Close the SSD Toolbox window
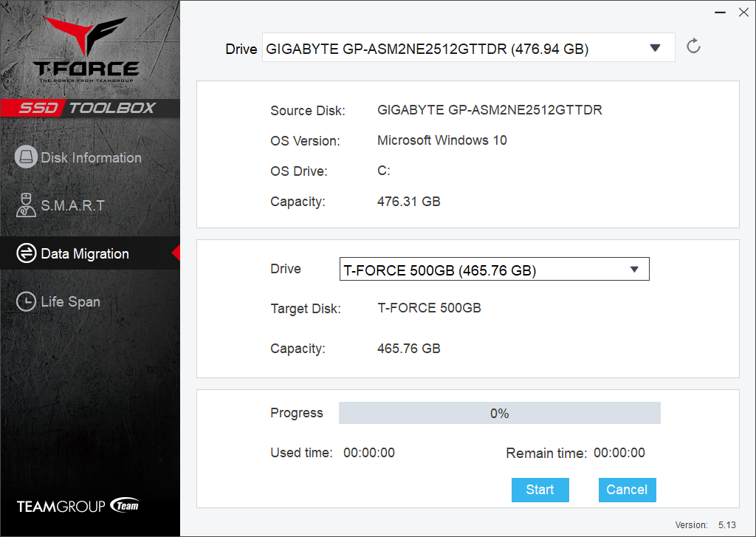The image size is (756, 537). 743,13
